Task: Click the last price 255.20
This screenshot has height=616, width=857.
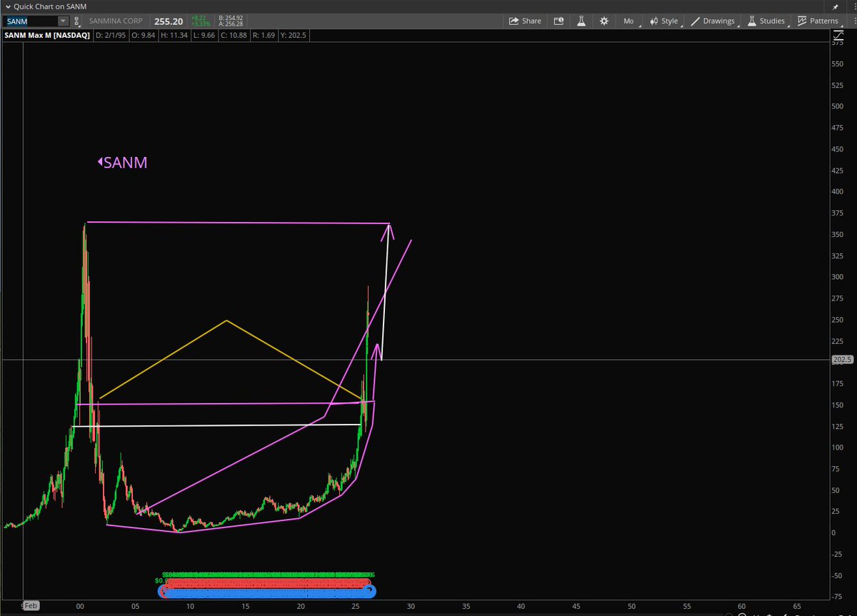Action: click(x=169, y=21)
